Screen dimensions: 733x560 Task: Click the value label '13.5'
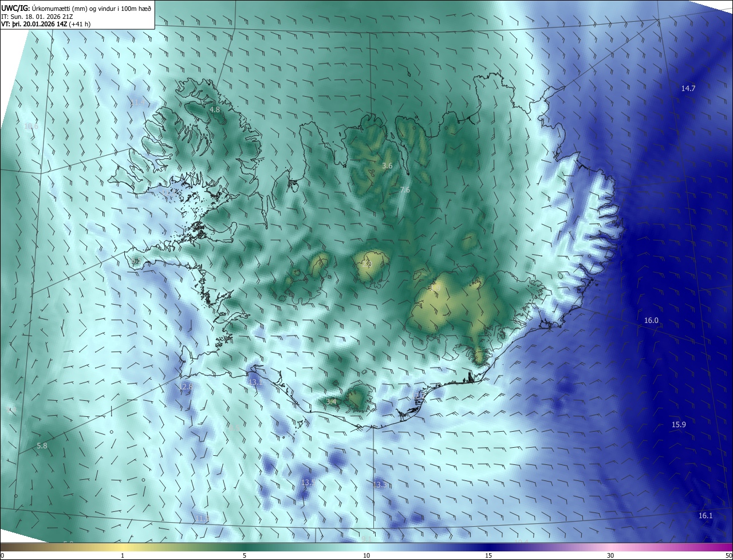pos(308,483)
